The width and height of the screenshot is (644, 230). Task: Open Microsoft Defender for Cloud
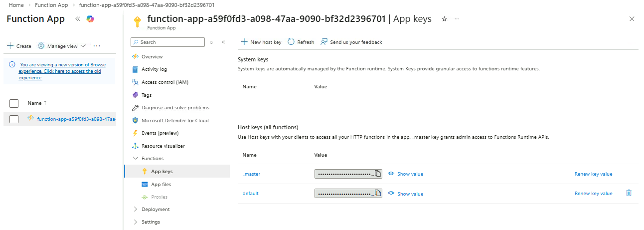tap(175, 121)
